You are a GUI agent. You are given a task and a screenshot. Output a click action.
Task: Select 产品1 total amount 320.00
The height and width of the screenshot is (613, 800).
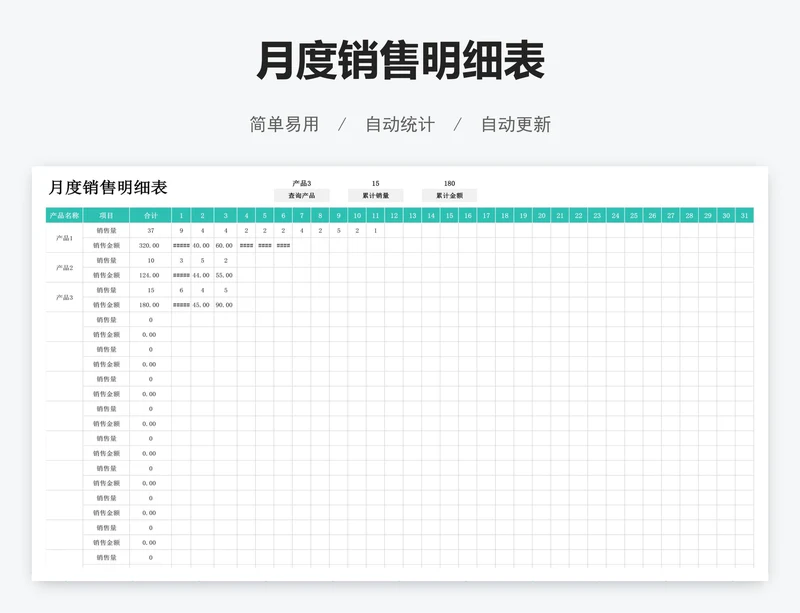[x=151, y=245]
